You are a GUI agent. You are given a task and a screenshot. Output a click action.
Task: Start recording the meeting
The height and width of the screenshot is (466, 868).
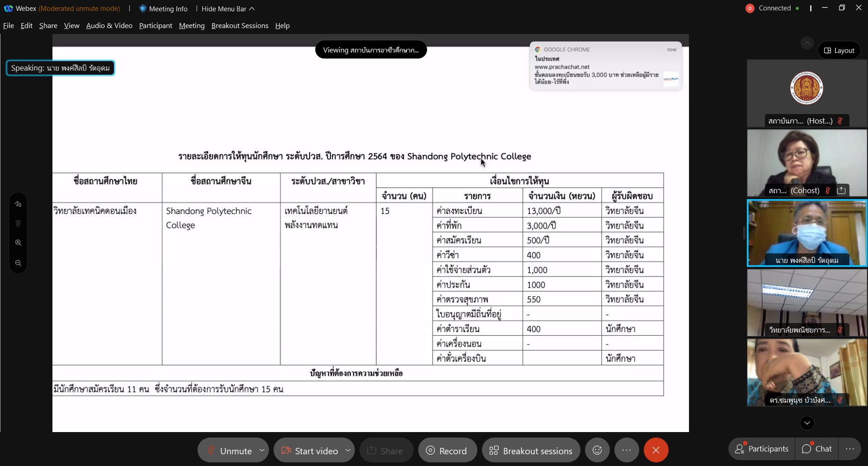(447, 450)
